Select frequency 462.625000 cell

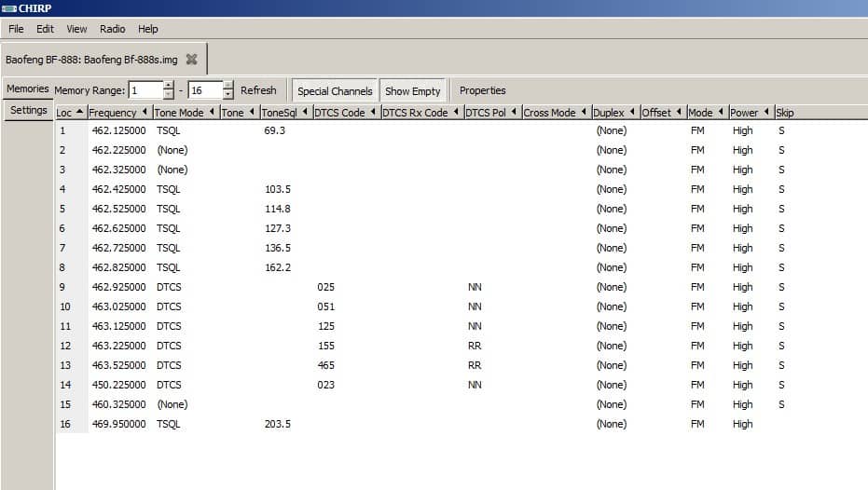click(119, 228)
